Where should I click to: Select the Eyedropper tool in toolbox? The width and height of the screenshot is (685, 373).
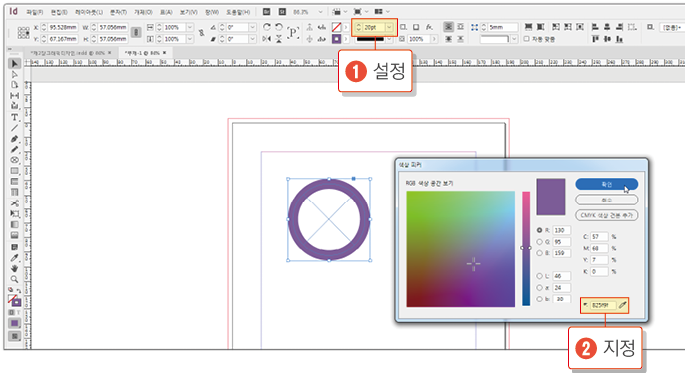point(14,258)
